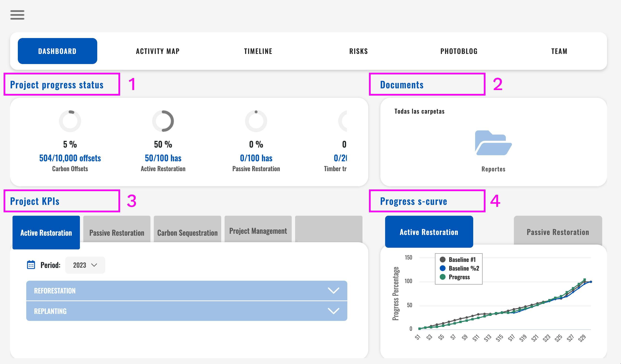Select Passive Restoration s-curve tab
Screen dimensions: 621x364
tap(558, 232)
